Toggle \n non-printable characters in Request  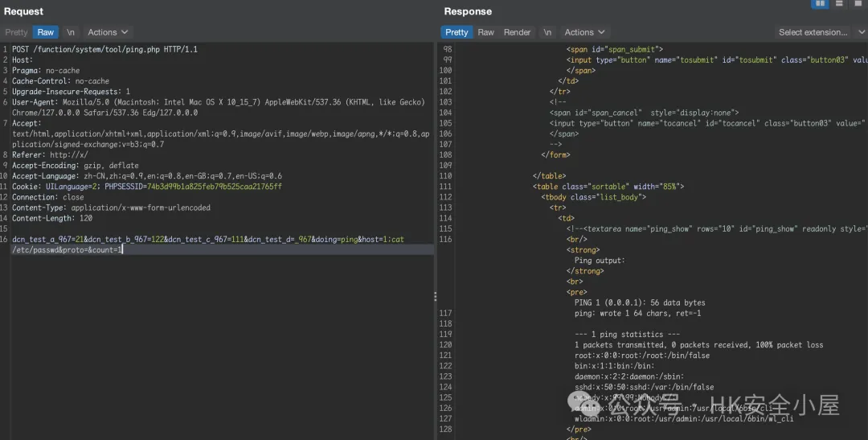(70, 32)
